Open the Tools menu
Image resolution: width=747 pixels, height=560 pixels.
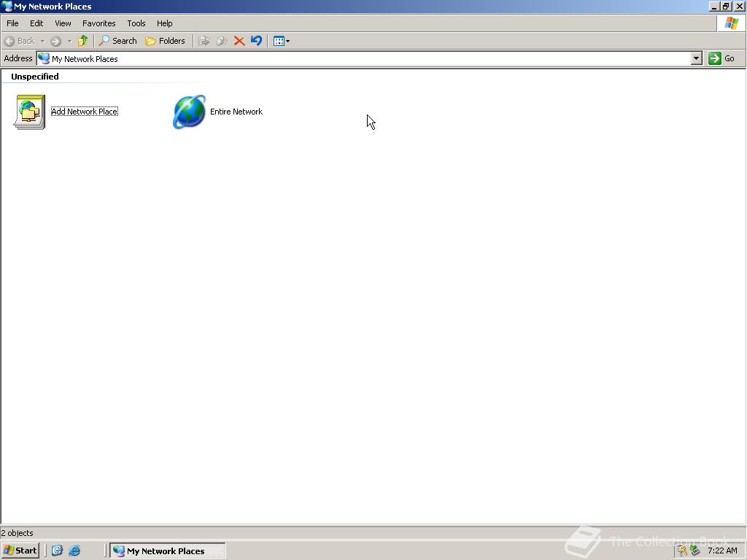pyautogui.click(x=136, y=23)
